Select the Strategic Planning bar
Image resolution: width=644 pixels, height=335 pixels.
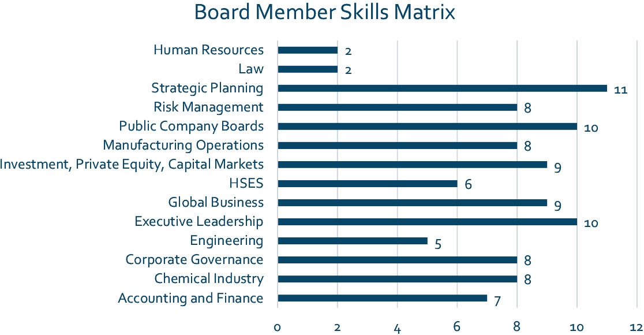[442, 88]
